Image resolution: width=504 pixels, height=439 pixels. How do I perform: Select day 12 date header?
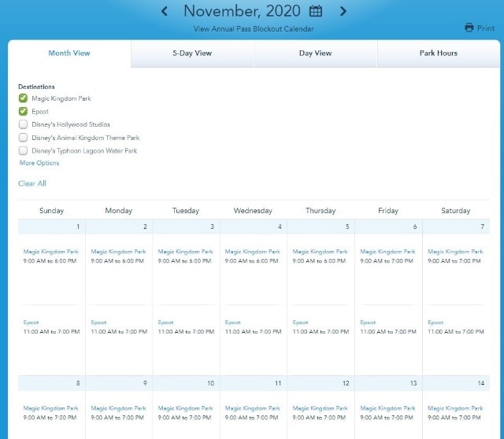point(321,383)
